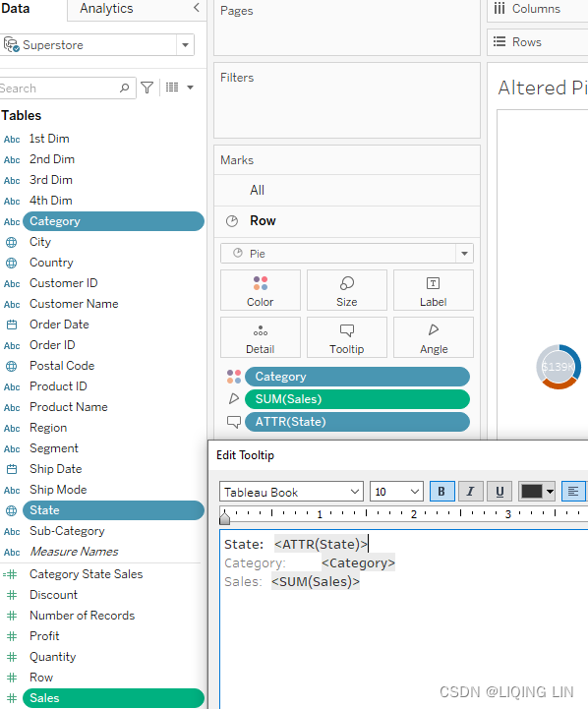Image resolution: width=588 pixels, height=709 pixels.
Task: Select the Sales field in Tables
Action: coord(113,698)
